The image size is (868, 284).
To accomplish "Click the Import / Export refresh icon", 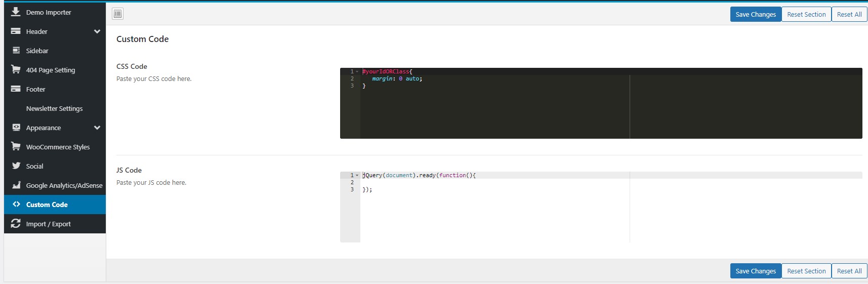I will pyautogui.click(x=16, y=223).
